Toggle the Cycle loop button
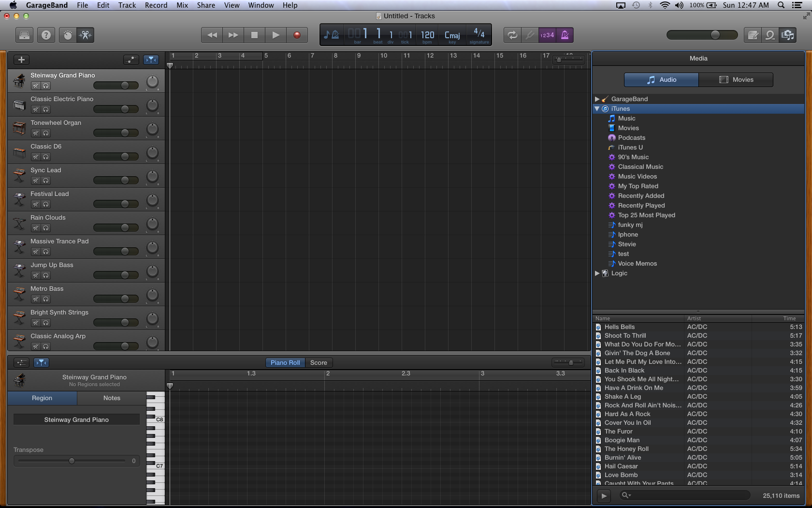 point(512,35)
